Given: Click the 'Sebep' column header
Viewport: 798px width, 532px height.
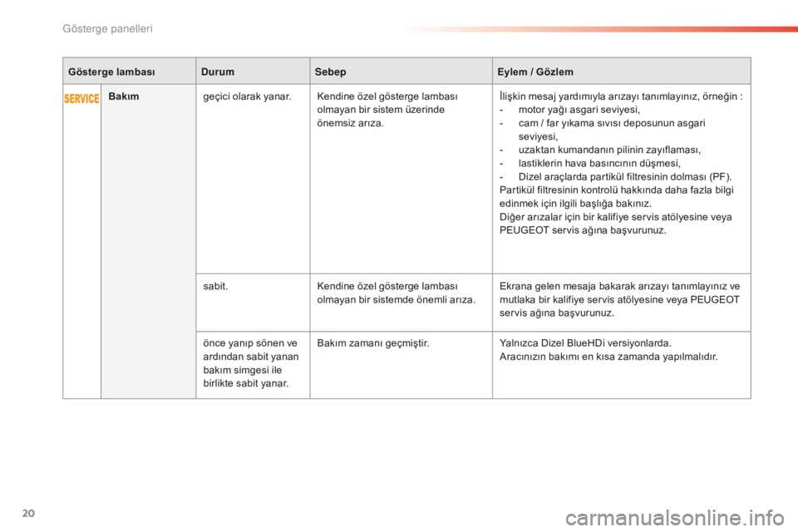Looking at the screenshot, I should click(330, 71).
